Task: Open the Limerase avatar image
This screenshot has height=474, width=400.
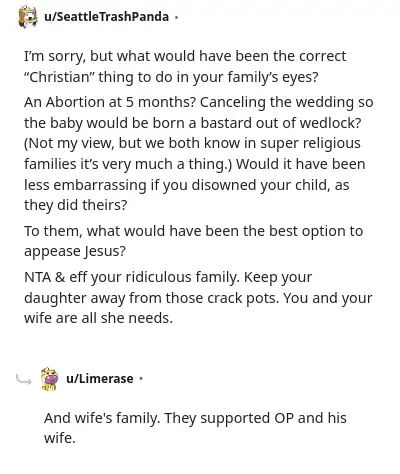Action: click(x=49, y=379)
